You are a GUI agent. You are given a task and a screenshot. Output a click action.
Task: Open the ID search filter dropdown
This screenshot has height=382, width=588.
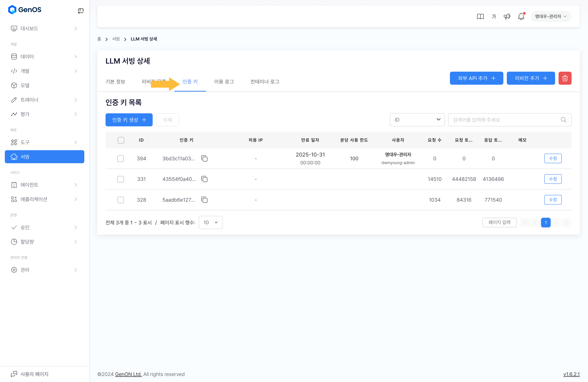417,120
